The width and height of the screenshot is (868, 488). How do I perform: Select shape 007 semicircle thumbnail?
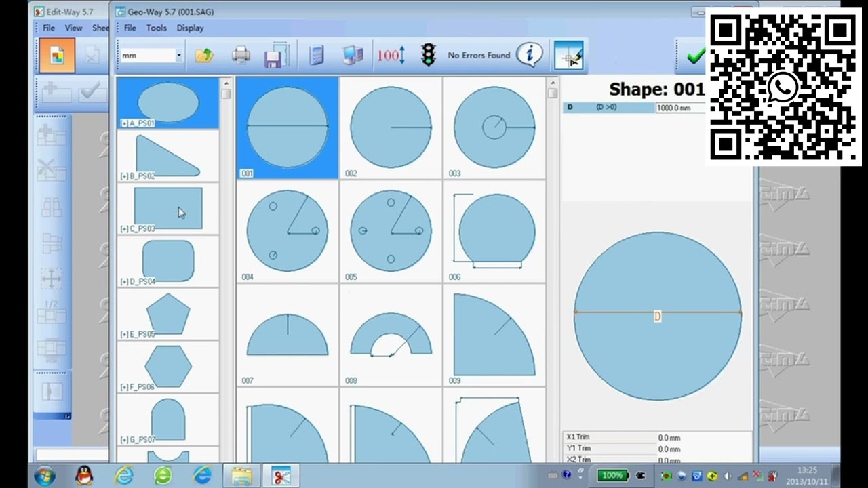(x=288, y=335)
